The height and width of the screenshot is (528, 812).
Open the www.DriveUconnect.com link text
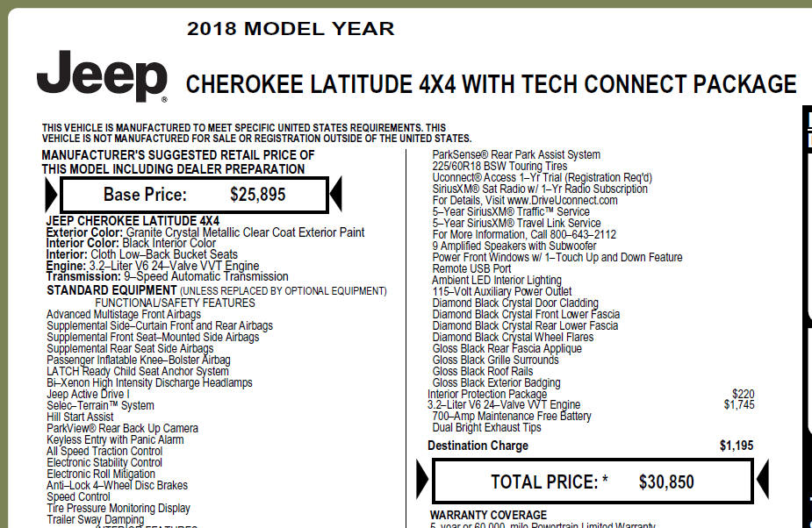tap(563, 200)
